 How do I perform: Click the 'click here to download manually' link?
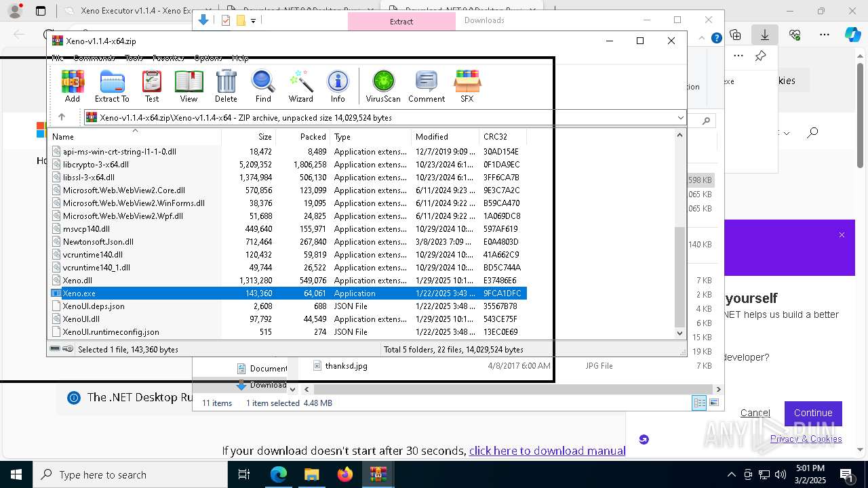547,451
